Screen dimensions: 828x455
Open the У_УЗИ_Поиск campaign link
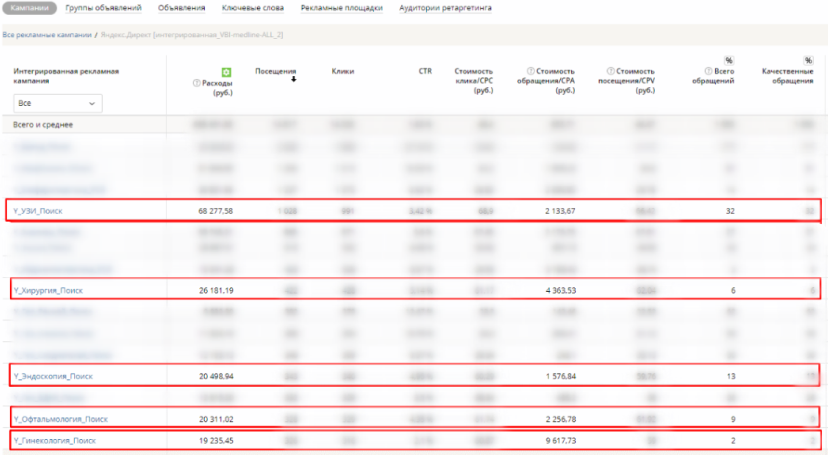[x=38, y=211]
